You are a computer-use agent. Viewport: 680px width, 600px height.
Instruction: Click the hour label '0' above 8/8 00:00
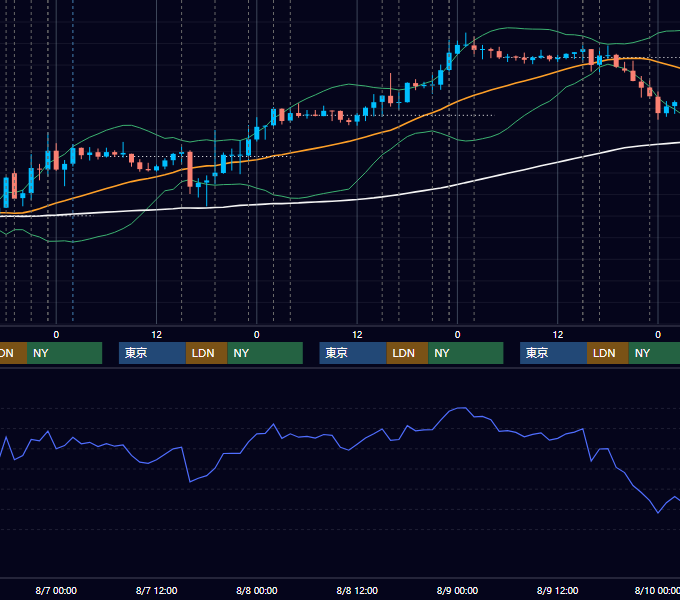coord(257,335)
